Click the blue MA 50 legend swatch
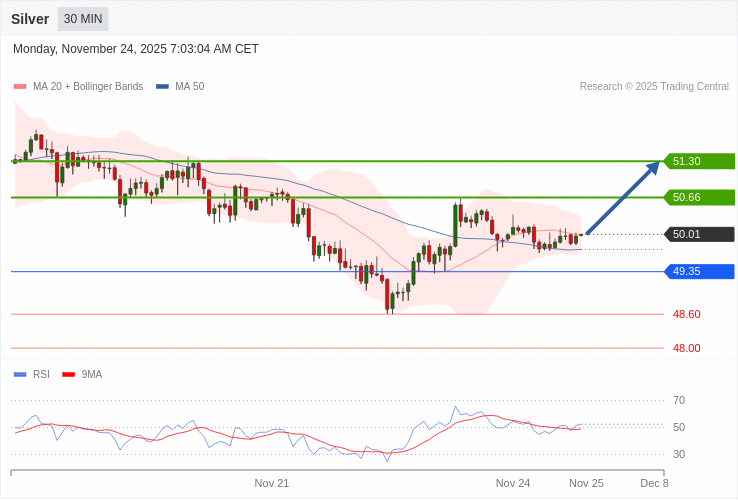The image size is (738, 500). pyautogui.click(x=162, y=87)
